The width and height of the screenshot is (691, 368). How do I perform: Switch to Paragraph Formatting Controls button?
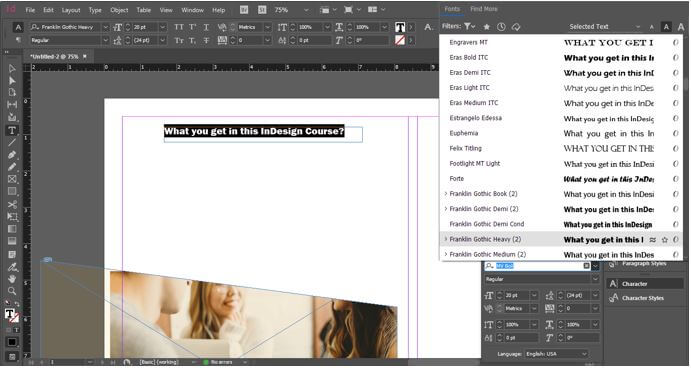click(18, 40)
